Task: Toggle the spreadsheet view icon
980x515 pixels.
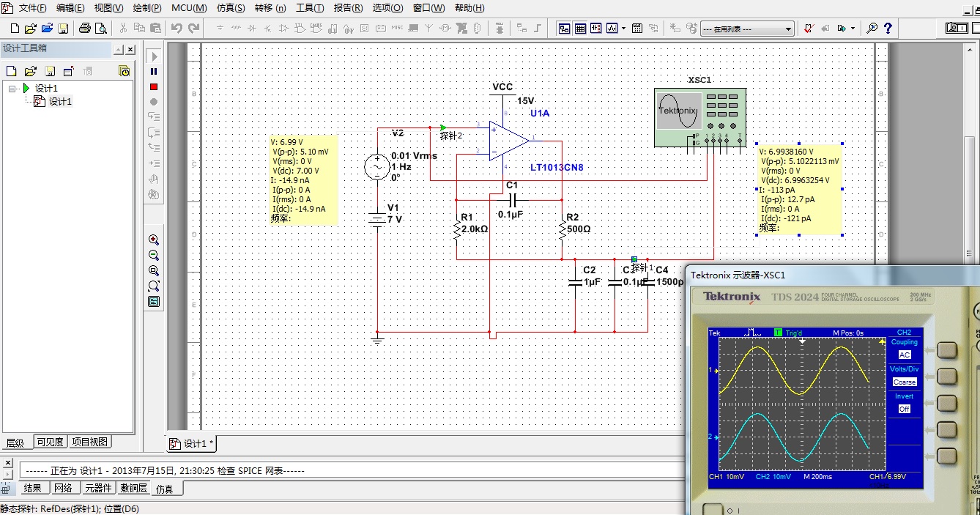Action: point(581,29)
